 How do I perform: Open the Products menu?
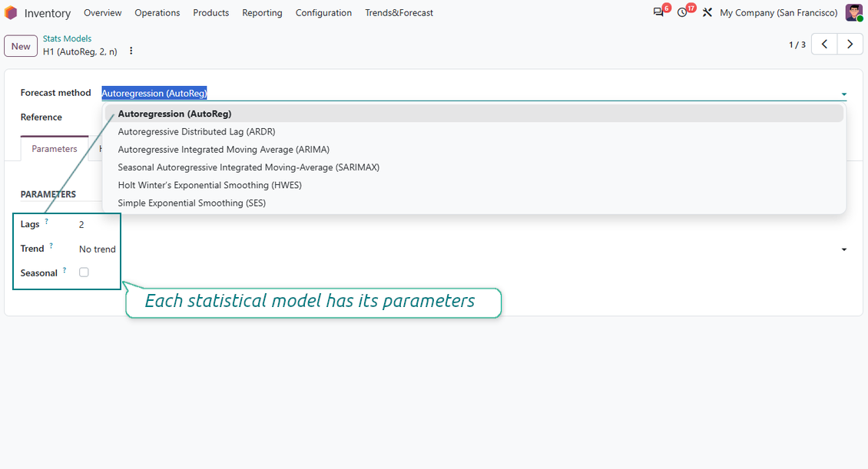pos(211,13)
